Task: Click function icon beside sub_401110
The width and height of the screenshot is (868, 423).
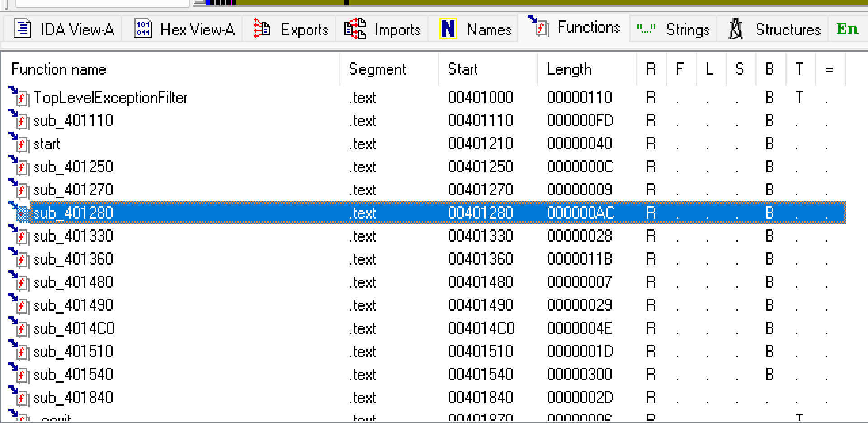Action: click(x=19, y=119)
